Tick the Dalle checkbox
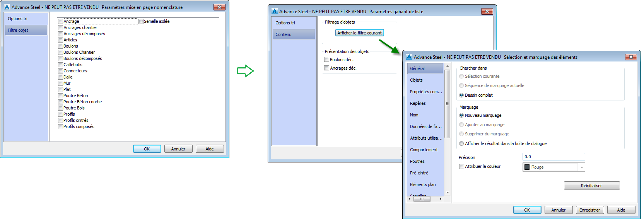This screenshot has height=222, width=644. [x=60, y=77]
